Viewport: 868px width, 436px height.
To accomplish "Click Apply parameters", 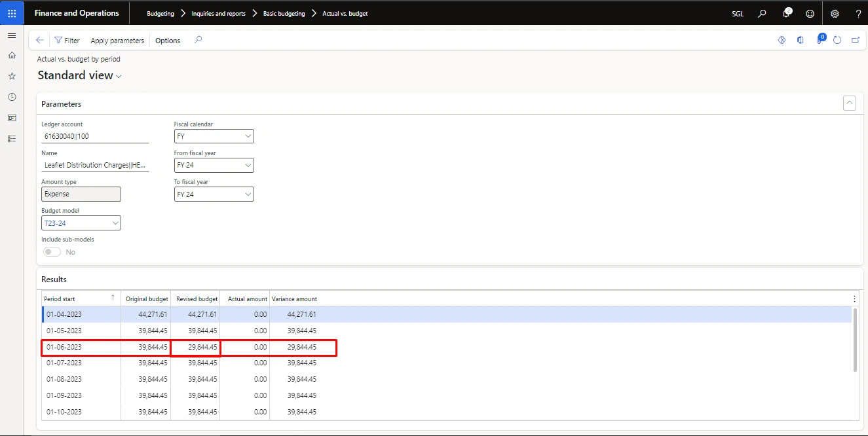I will (117, 41).
